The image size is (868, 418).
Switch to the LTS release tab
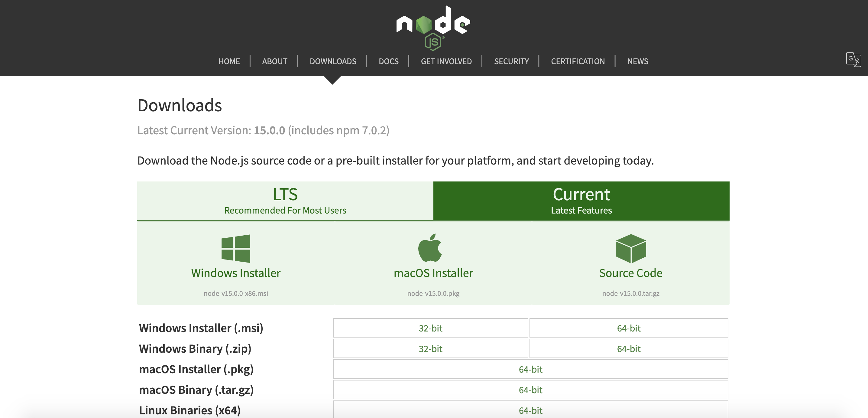tap(285, 201)
